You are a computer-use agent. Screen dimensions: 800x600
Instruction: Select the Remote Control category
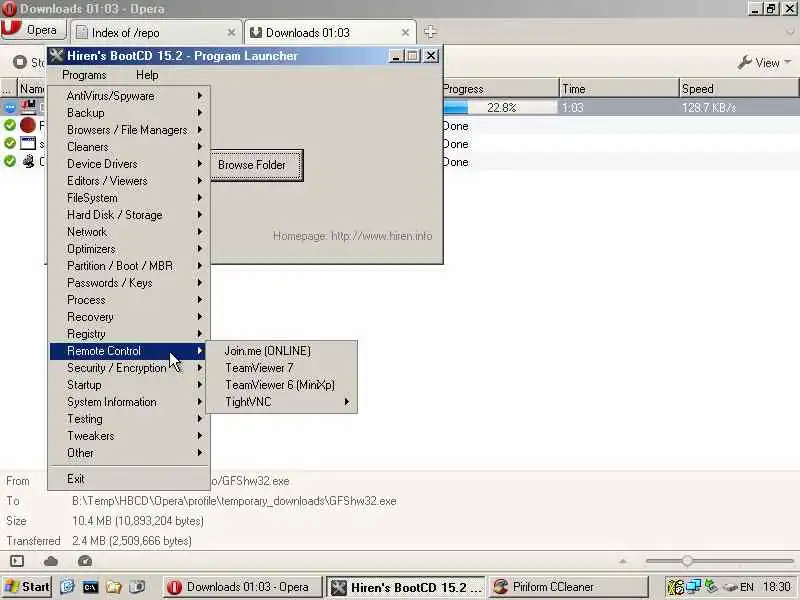(130, 351)
